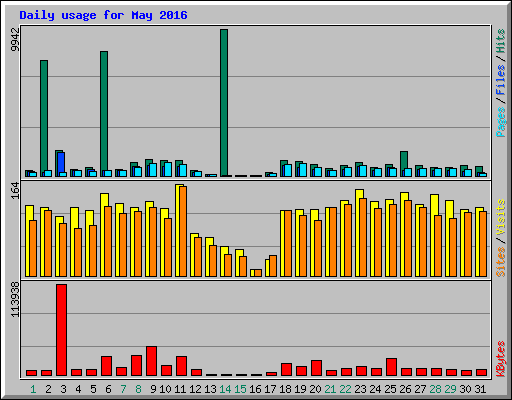Screen dimensions: 512x400
Task: Click the orange visits bar for day 16
Action: (x=258, y=273)
